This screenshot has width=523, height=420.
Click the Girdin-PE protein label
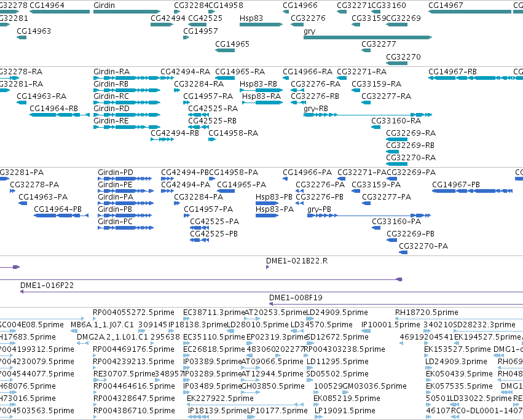pyautogui.click(x=115, y=185)
